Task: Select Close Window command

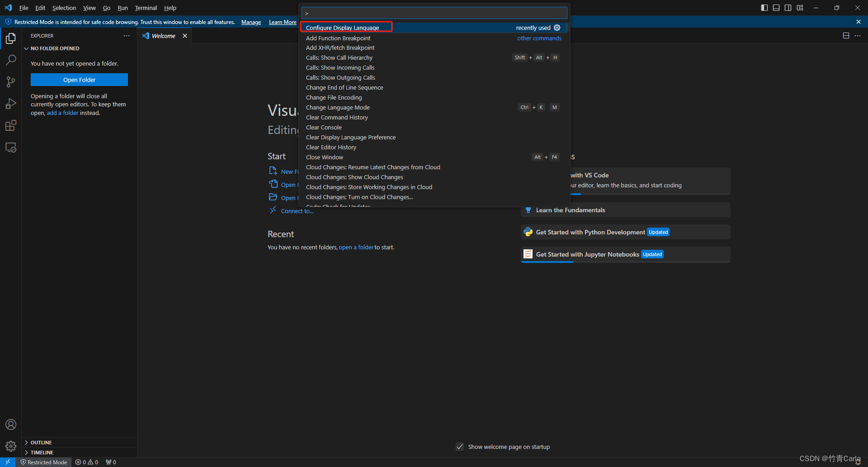Action: 433,157
